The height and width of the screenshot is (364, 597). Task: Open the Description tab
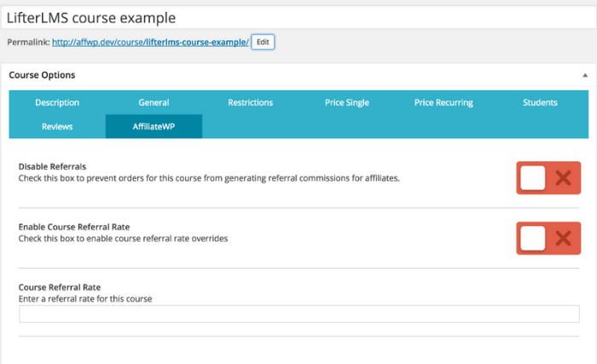point(57,102)
